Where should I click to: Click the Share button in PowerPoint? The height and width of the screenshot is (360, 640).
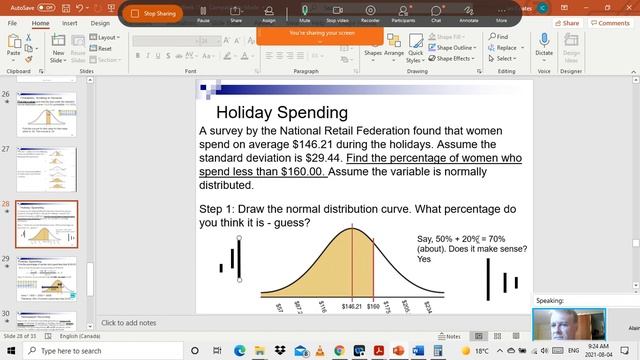[x=567, y=23]
